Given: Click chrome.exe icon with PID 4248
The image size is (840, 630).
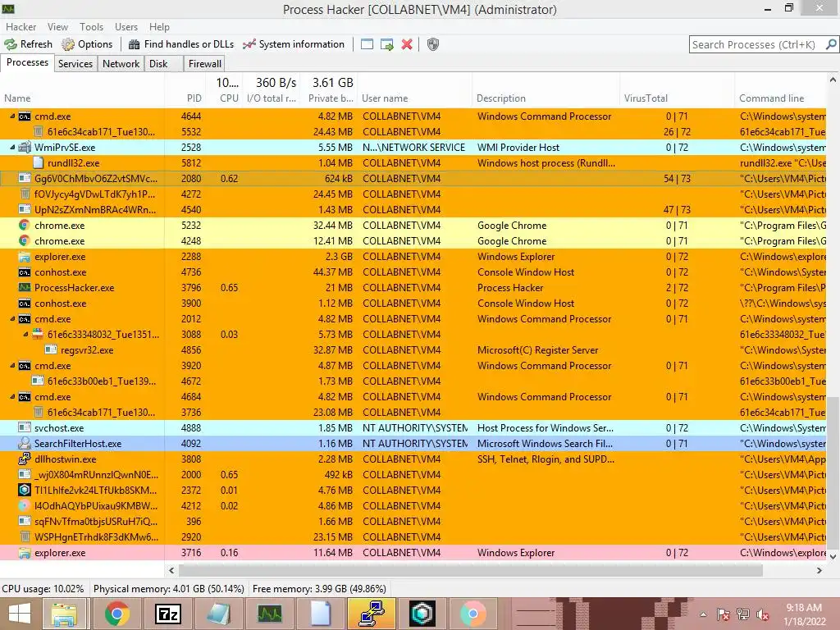Looking at the screenshot, I should pyautogui.click(x=24, y=241).
